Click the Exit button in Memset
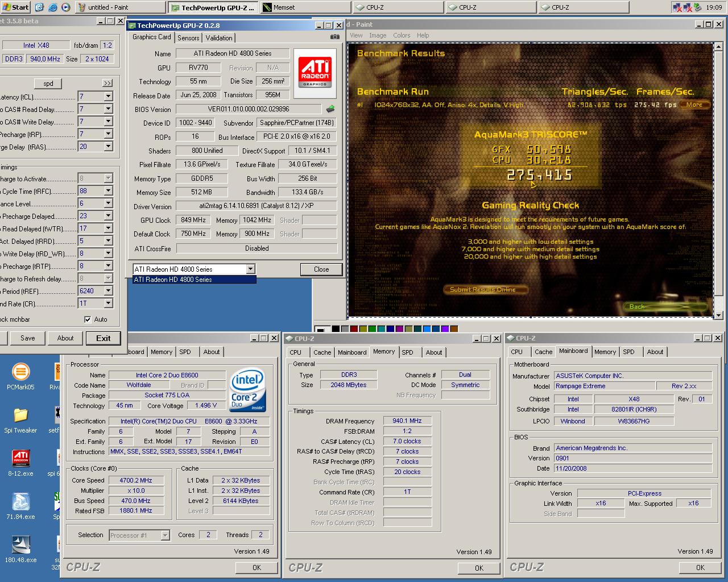 point(104,338)
